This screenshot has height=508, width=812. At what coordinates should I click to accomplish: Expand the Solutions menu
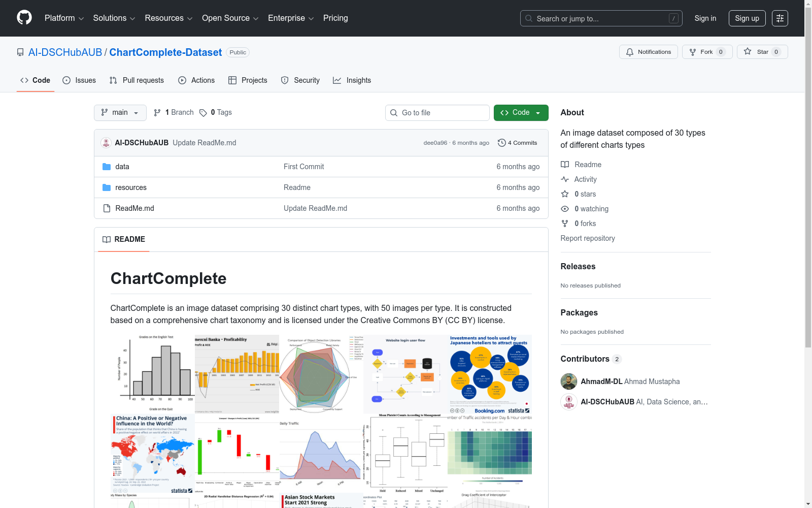coord(114,18)
